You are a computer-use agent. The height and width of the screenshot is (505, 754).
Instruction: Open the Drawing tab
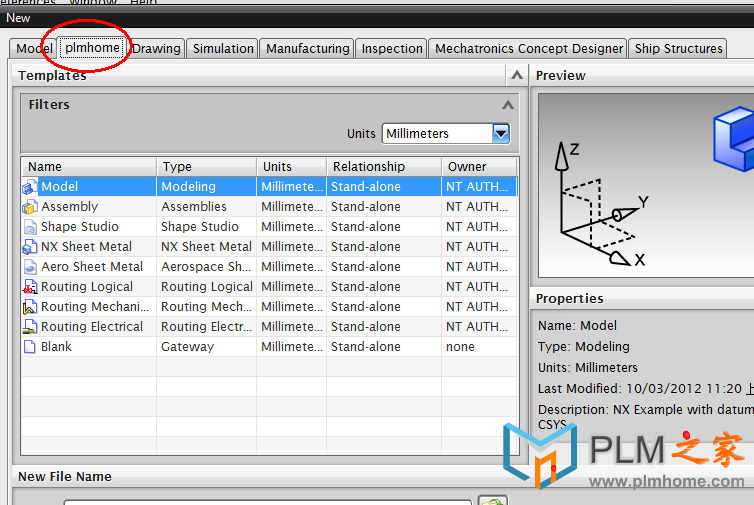tap(156, 49)
